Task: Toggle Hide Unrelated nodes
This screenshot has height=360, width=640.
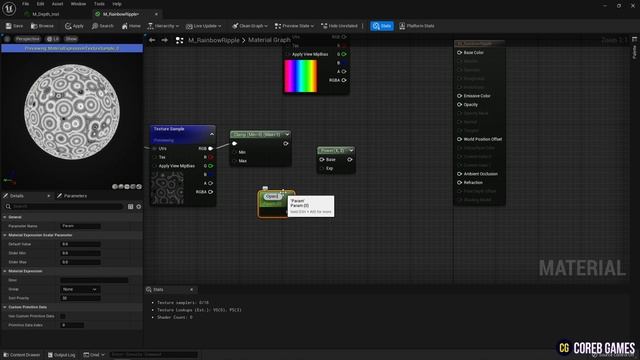Action: (x=339, y=26)
